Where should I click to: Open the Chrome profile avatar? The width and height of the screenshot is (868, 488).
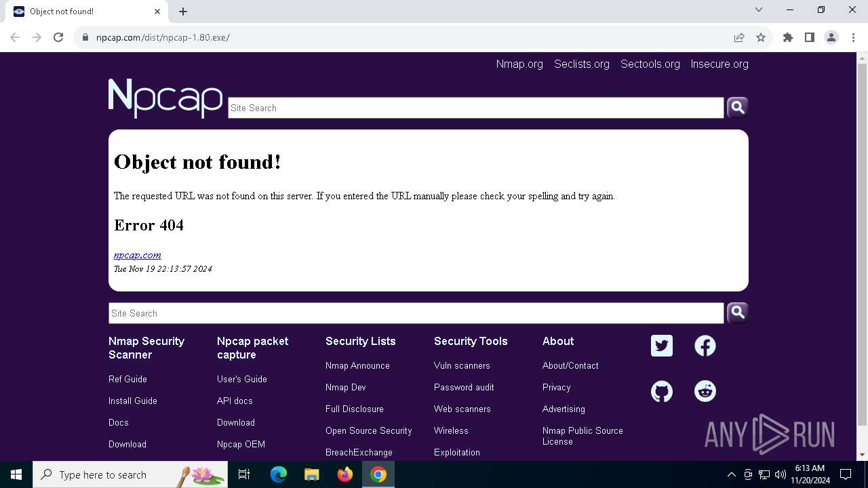coord(831,37)
